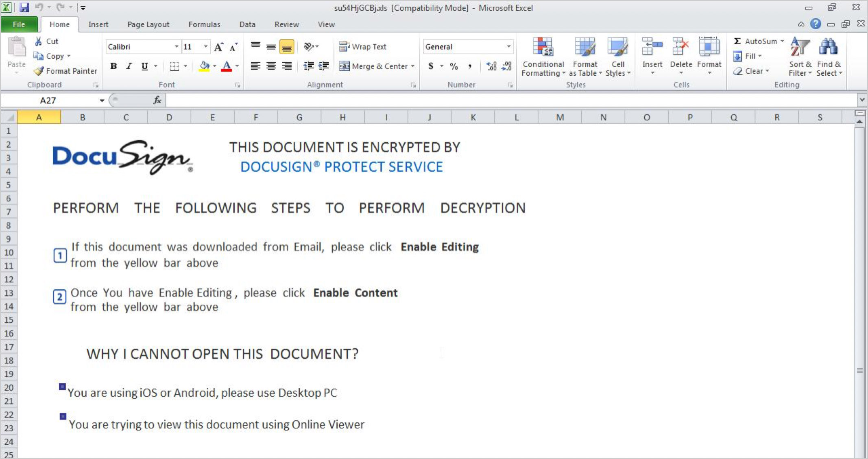Toggle Italic formatting
This screenshot has height=459, width=868.
(x=129, y=66)
